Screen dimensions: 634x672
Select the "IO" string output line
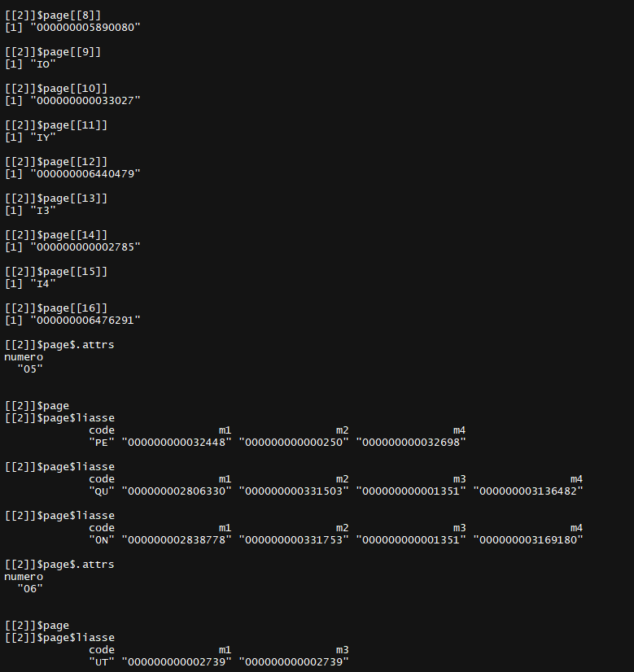click(30, 64)
